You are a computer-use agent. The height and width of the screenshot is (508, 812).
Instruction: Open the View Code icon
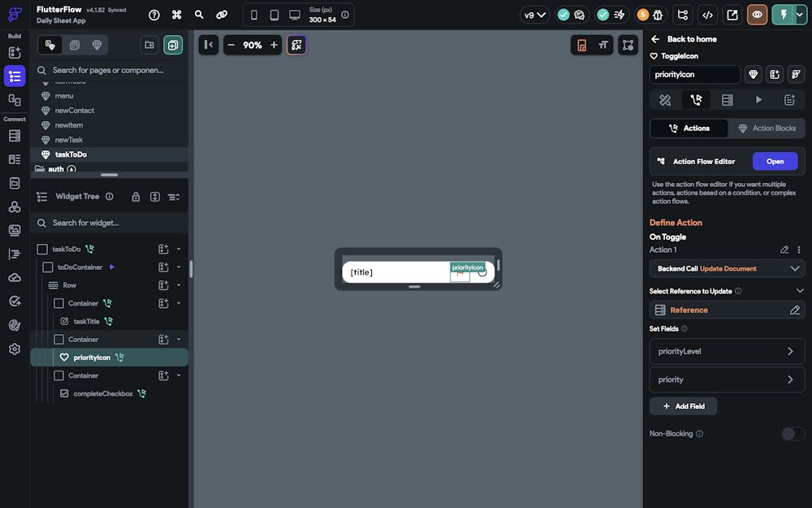pos(707,15)
